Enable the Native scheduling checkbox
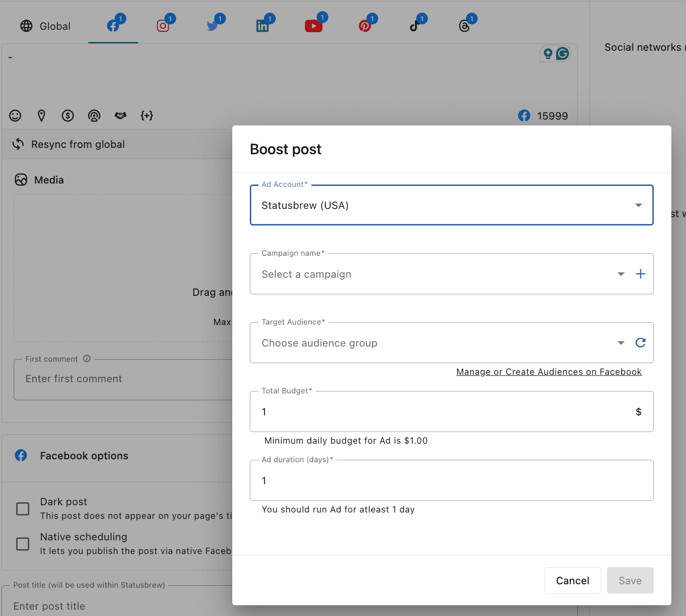This screenshot has width=686, height=616. point(23,544)
